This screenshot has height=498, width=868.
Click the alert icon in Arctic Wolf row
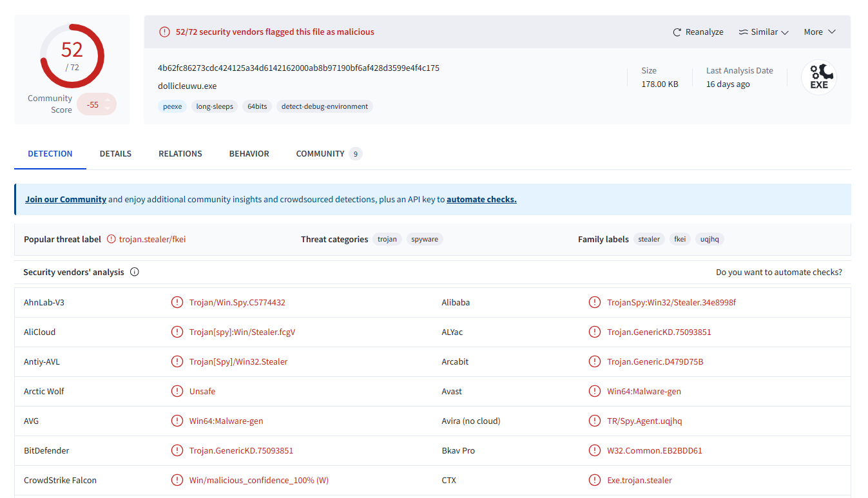click(x=177, y=391)
